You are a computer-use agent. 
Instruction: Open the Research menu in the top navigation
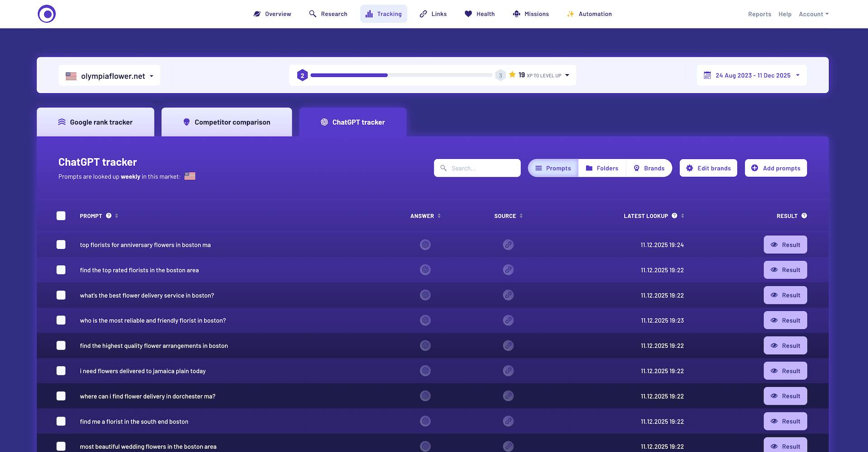tap(328, 14)
